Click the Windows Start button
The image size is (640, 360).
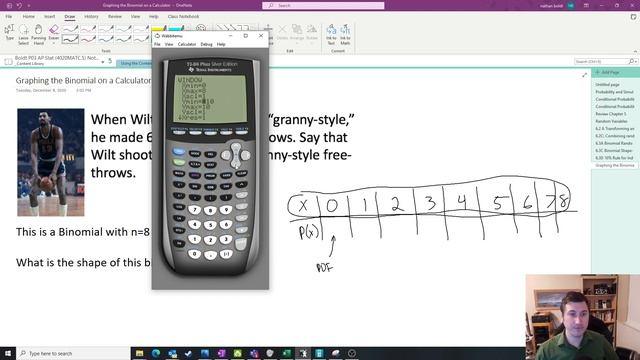8,353
